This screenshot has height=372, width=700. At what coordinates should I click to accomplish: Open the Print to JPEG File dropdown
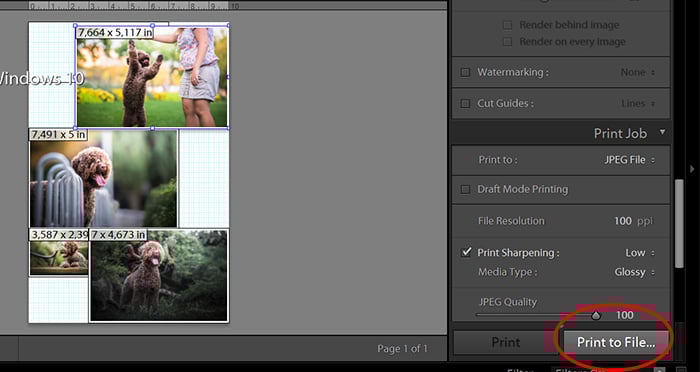[x=629, y=160]
